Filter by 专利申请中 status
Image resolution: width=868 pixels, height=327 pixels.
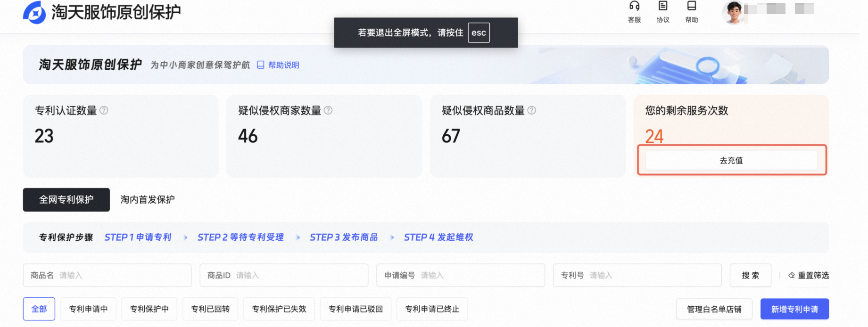[x=89, y=309]
